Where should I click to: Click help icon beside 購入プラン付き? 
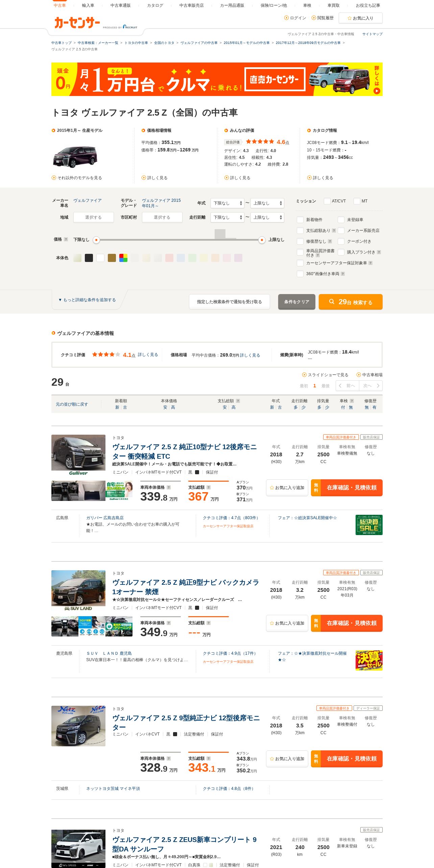pos(379,252)
